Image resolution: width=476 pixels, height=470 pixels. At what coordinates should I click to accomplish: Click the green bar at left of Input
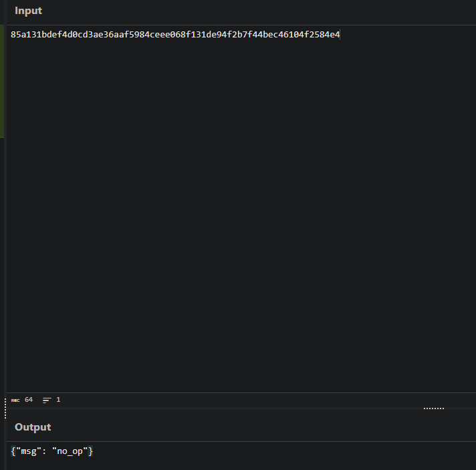click(3, 80)
